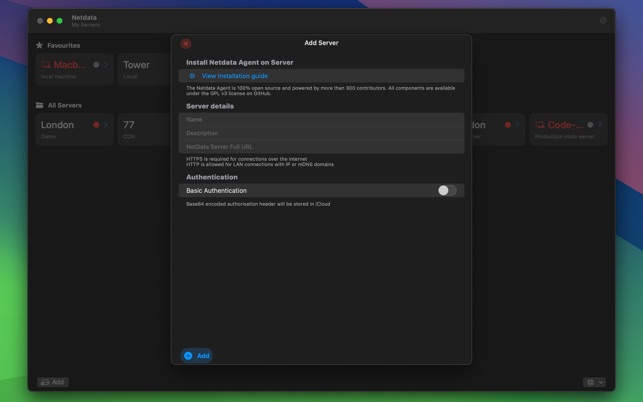Open the 77 CDN server card
Screen dimensions: 643x402
144,129
